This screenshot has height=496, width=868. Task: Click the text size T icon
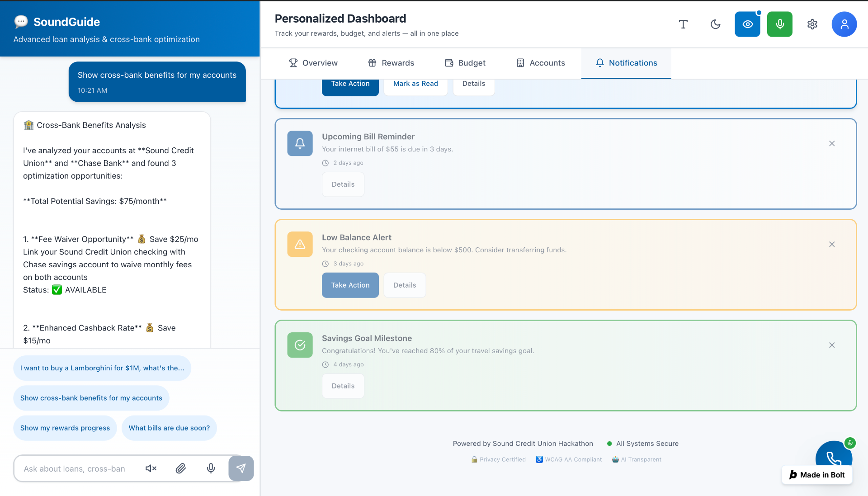coord(683,24)
